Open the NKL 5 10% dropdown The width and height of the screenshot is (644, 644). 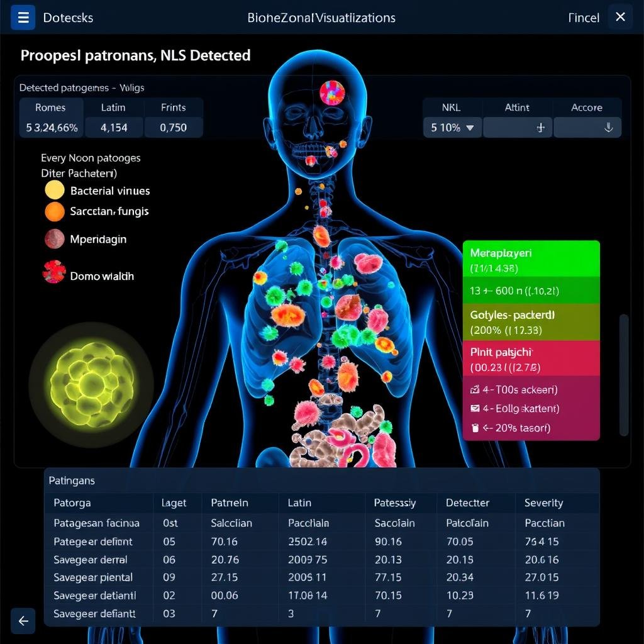click(452, 127)
